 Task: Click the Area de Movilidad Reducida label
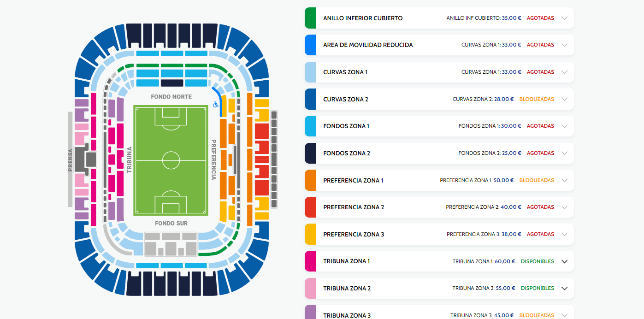pos(368,45)
